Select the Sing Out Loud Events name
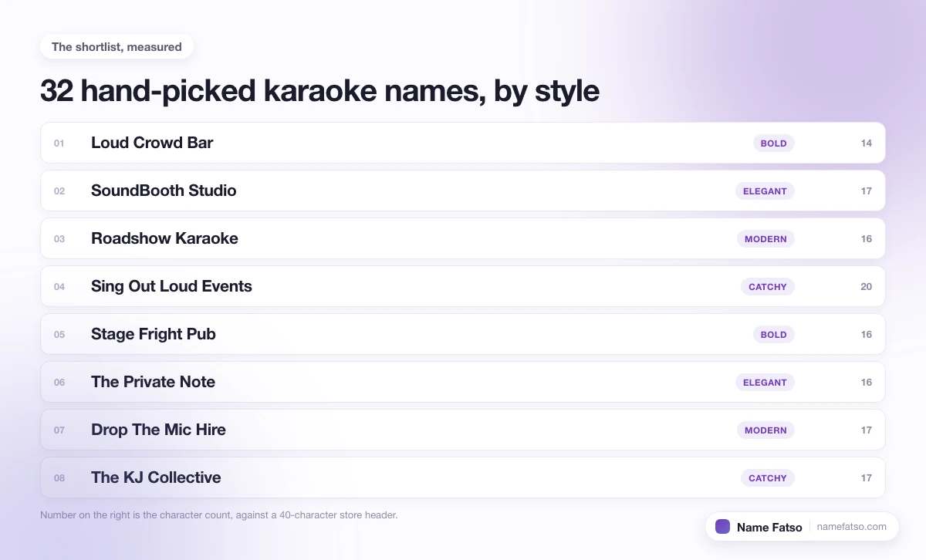Screen dimensions: 926x560 pos(171,286)
